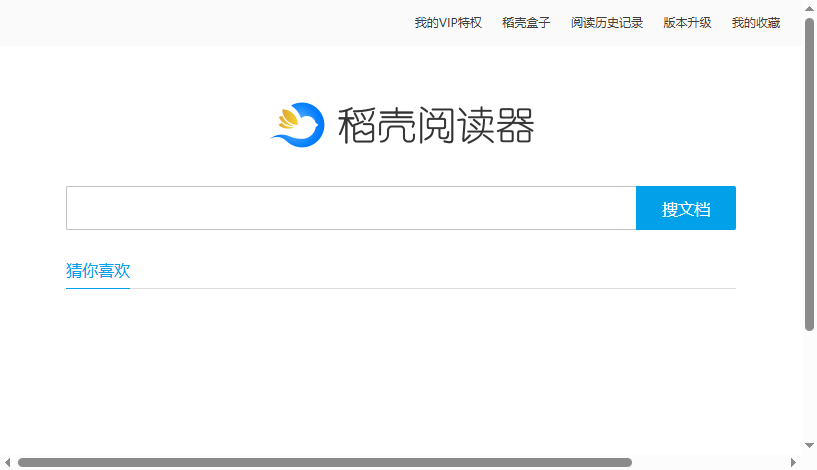Click the 稻壳阅读器 bird logo
The height and width of the screenshot is (470, 817).
coord(298,125)
